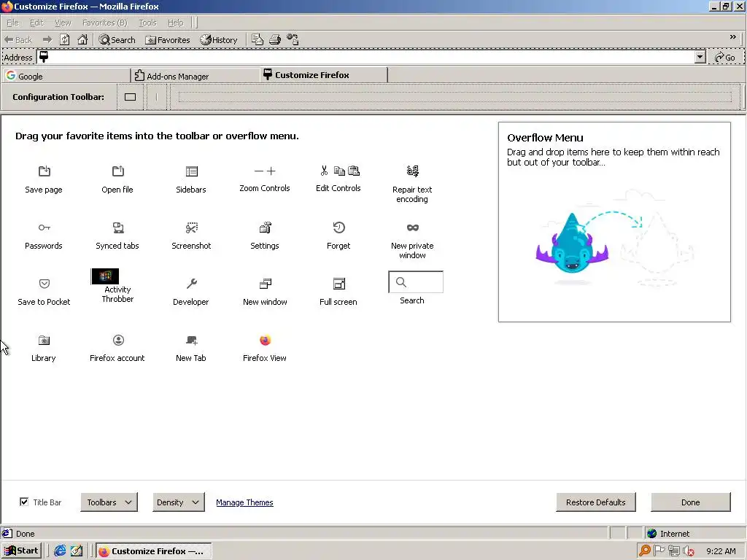Select the Repair text encoding icon

pos(413,171)
